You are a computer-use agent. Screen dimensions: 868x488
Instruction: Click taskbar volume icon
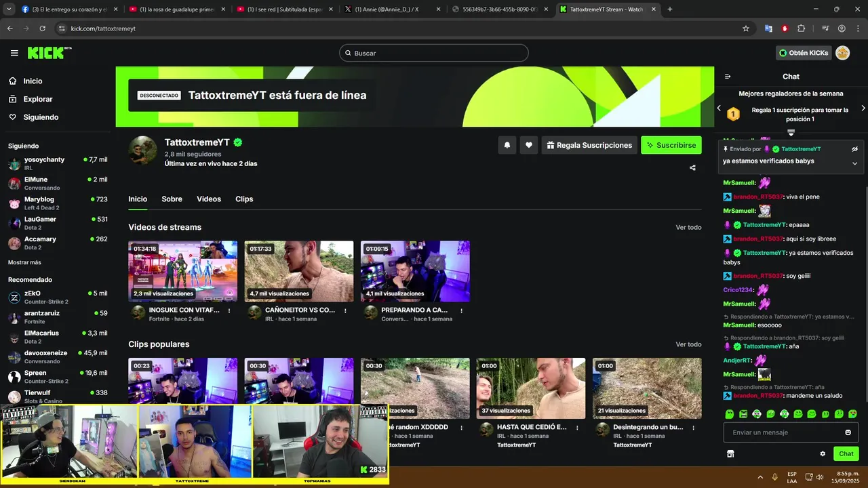point(819,477)
